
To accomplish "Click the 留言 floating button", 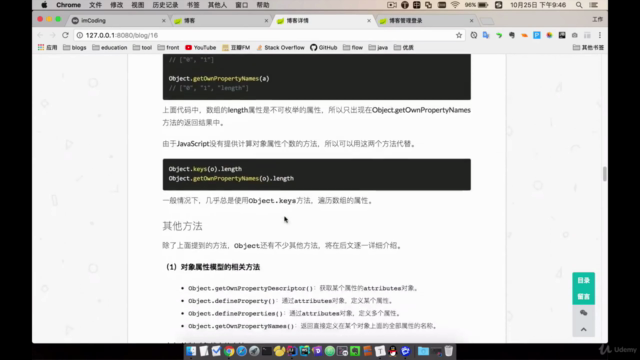I will tap(584, 297).
